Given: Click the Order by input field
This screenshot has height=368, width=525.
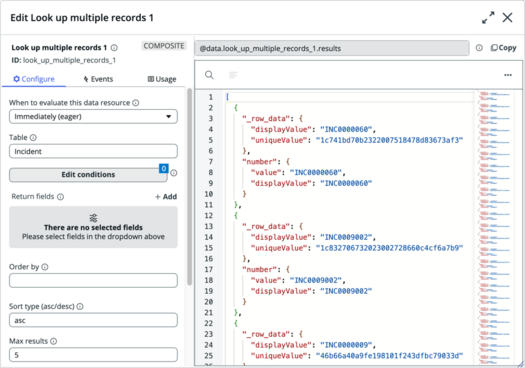Looking at the screenshot, I should (93, 281).
